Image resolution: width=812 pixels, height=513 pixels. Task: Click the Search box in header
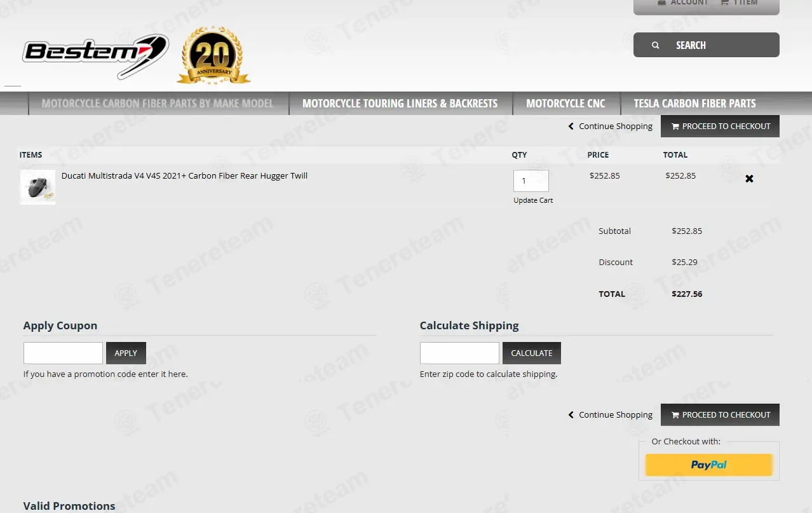point(707,45)
